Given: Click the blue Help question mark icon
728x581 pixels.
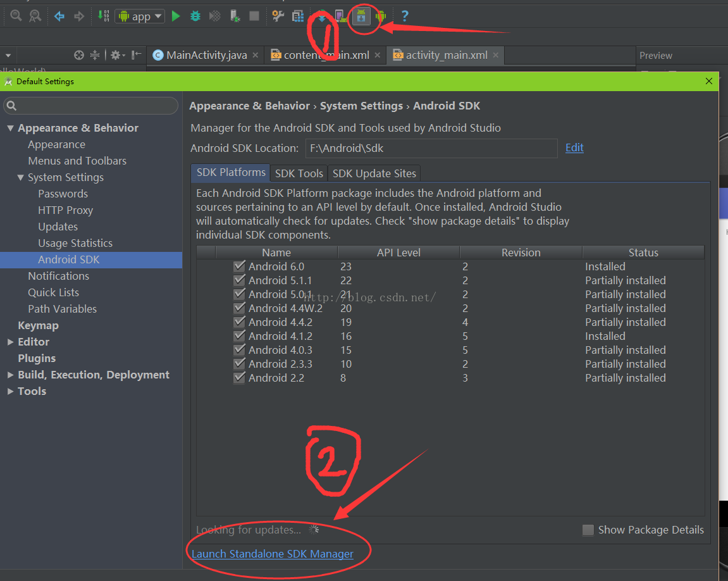Looking at the screenshot, I should pyautogui.click(x=405, y=16).
